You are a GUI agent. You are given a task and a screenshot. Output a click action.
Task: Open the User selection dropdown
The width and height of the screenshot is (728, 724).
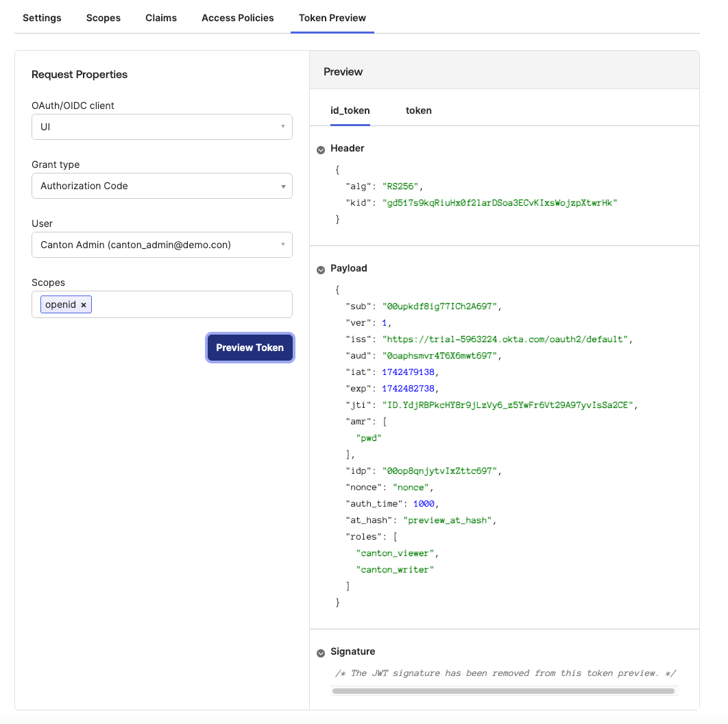[162, 245]
